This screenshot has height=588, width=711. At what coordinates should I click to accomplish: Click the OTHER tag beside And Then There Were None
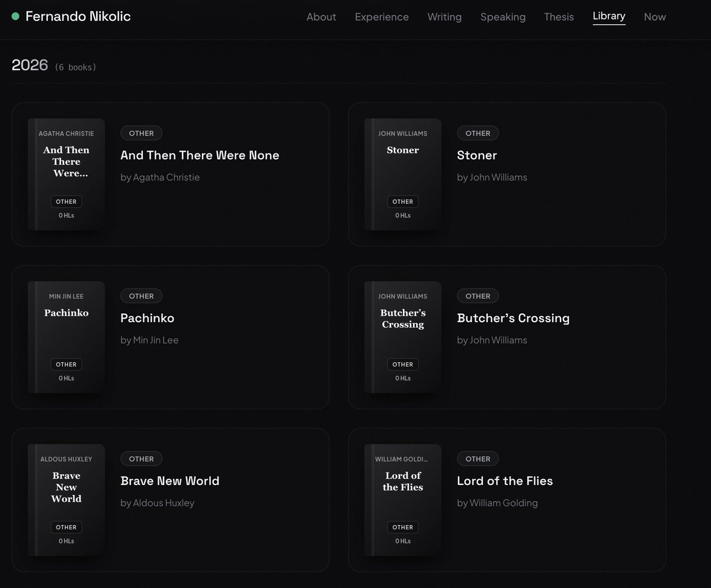141,133
